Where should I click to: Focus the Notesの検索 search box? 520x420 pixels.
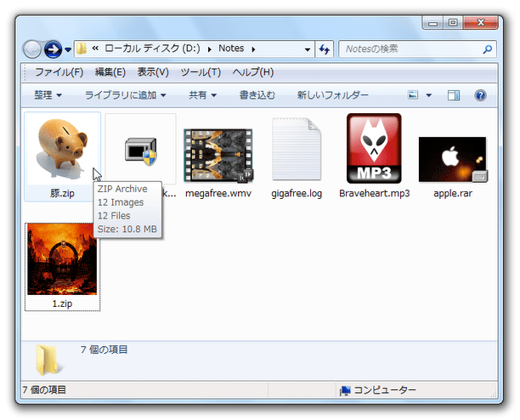pos(417,49)
